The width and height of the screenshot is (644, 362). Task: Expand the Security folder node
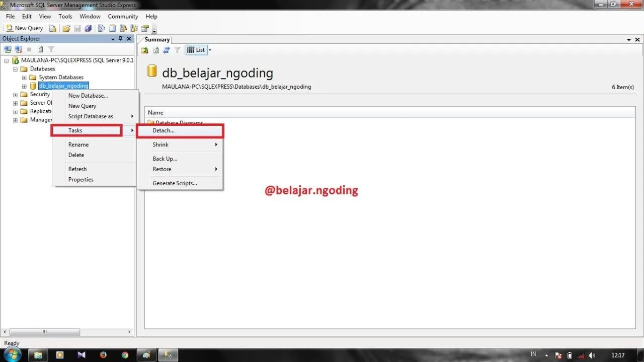[15, 95]
